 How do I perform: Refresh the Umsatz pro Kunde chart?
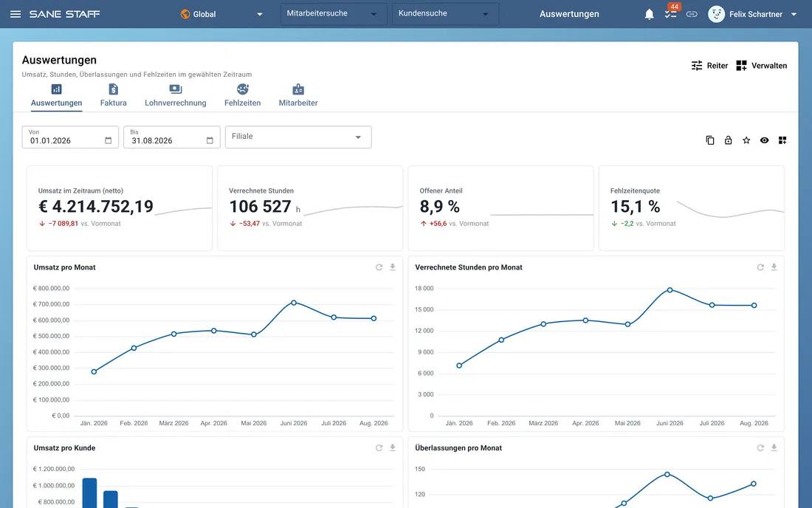379,448
